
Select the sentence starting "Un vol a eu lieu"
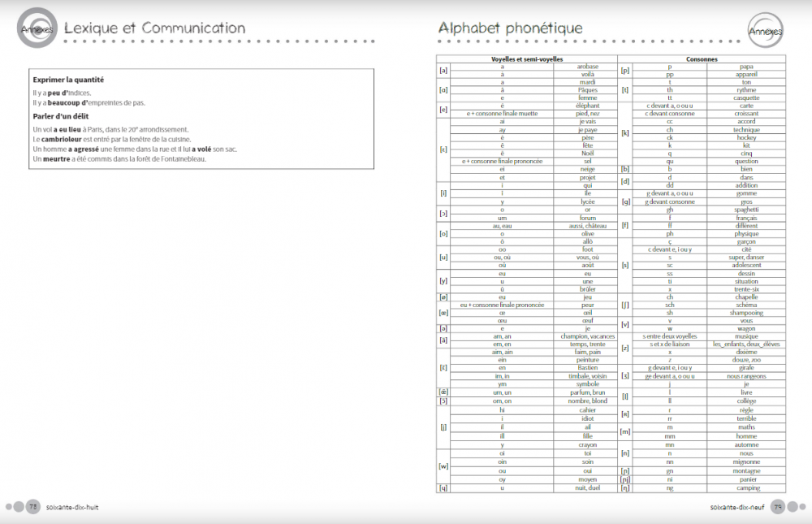click(110, 129)
